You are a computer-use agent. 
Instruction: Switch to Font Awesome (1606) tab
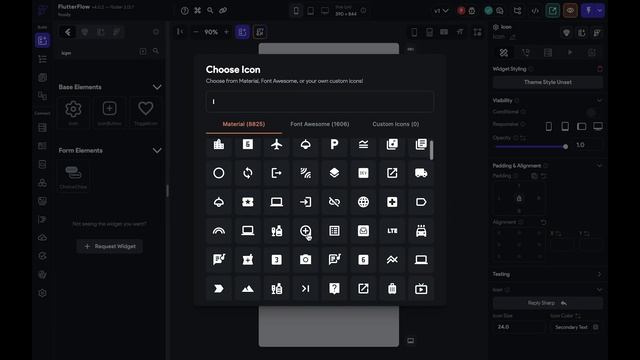click(320, 124)
